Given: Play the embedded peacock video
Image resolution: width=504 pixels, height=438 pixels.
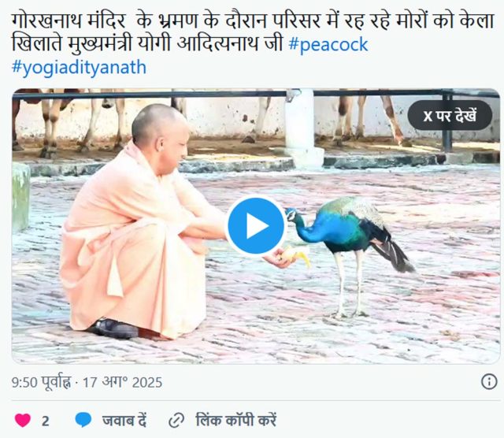Looking at the screenshot, I should coord(256,226).
